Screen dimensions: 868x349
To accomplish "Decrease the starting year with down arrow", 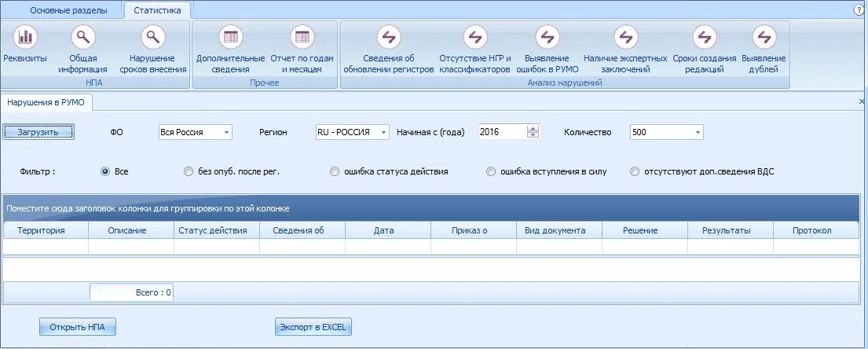I will click(x=533, y=136).
